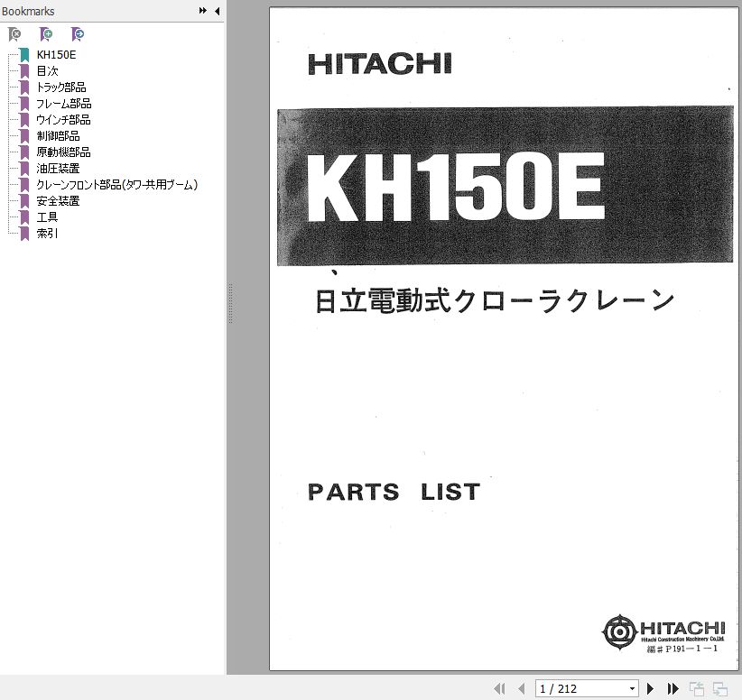Open the 制御部品 bookmark
Image resolution: width=742 pixels, height=700 pixels.
(x=58, y=135)
